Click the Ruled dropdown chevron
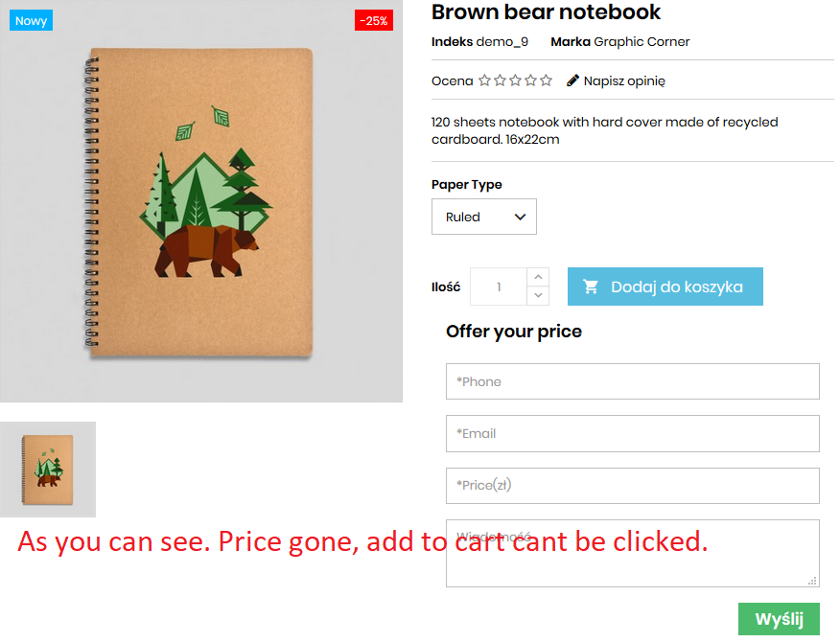840x642 pixels. pyautogui.click(x=520, y=217)
